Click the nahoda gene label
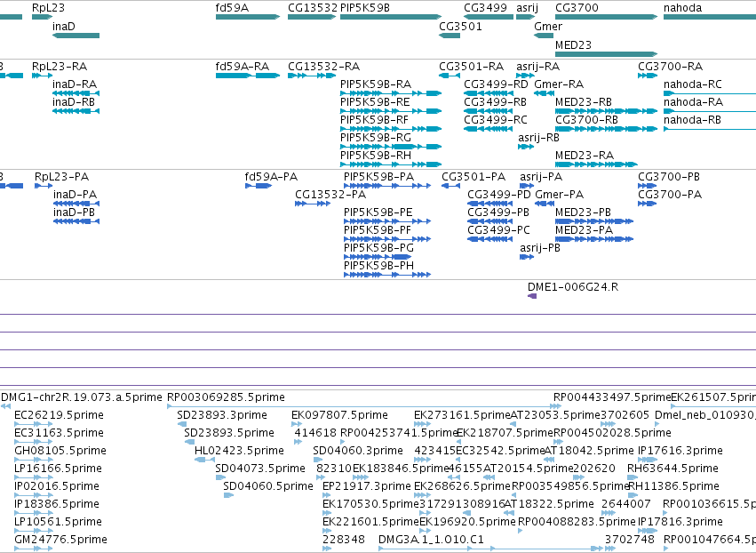Viewport: 756px width, 553px height. tap(682, 8)
